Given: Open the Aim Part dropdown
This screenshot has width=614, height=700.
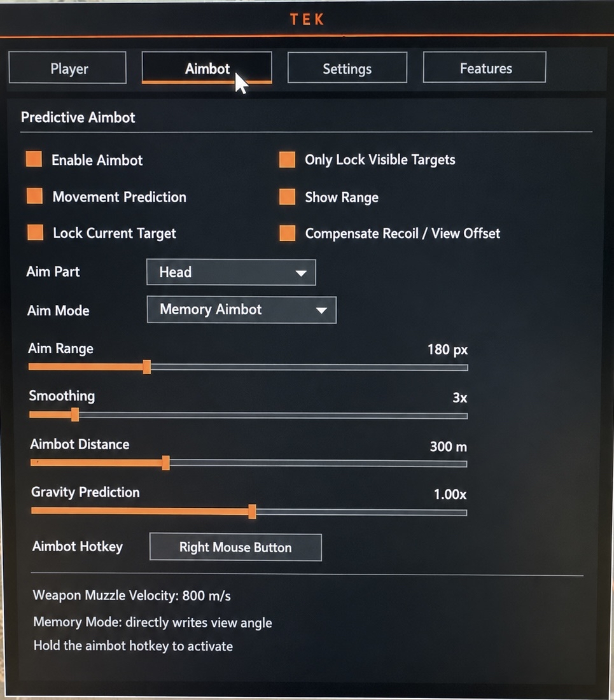Looking at the screenshot, I should coord(231,272).
